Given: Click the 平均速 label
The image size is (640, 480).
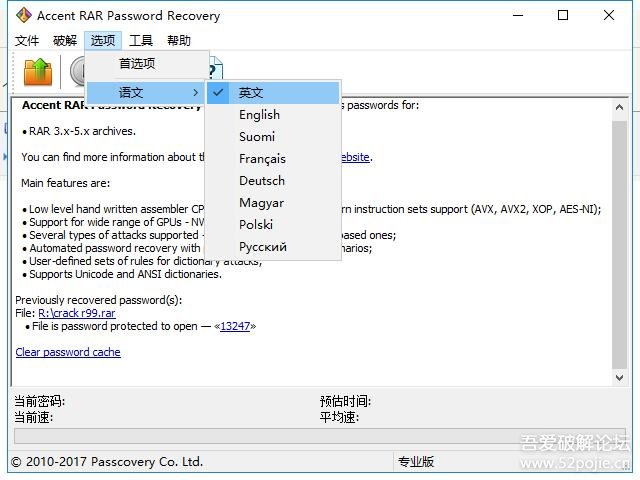Looking at the screenshot, I should pyautogui.click(x=339, y=418).
